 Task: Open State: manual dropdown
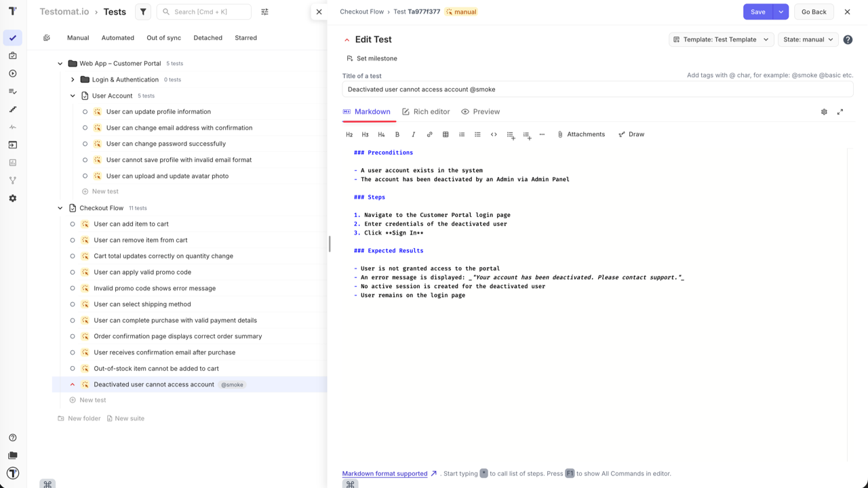[x=808, y=39]
